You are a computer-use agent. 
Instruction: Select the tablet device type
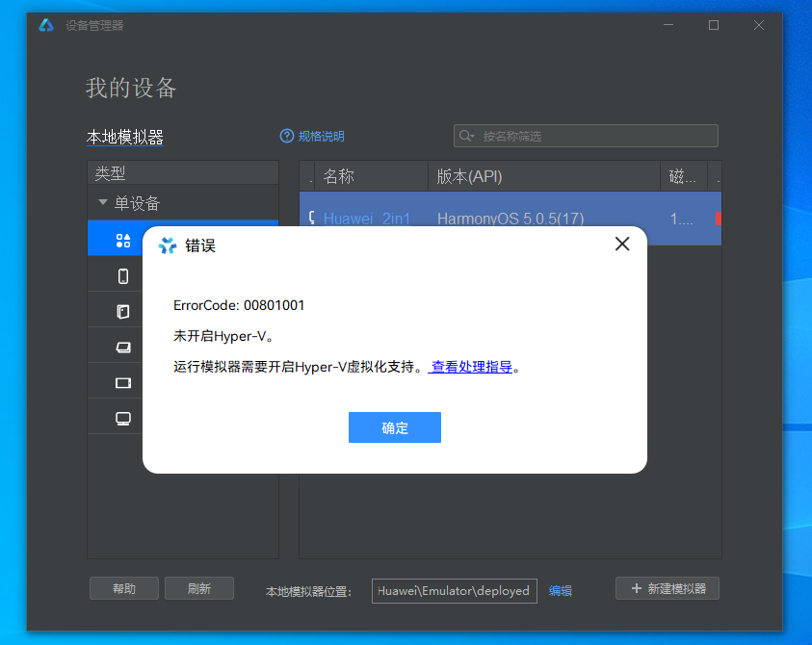tap(123, 382)
